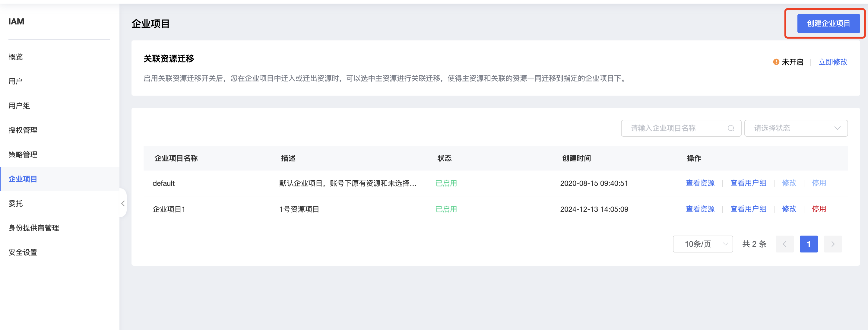The width and height of the screenshot is (868, 330).
Task: Select page 1 in pagination
Action: point(809,244)
